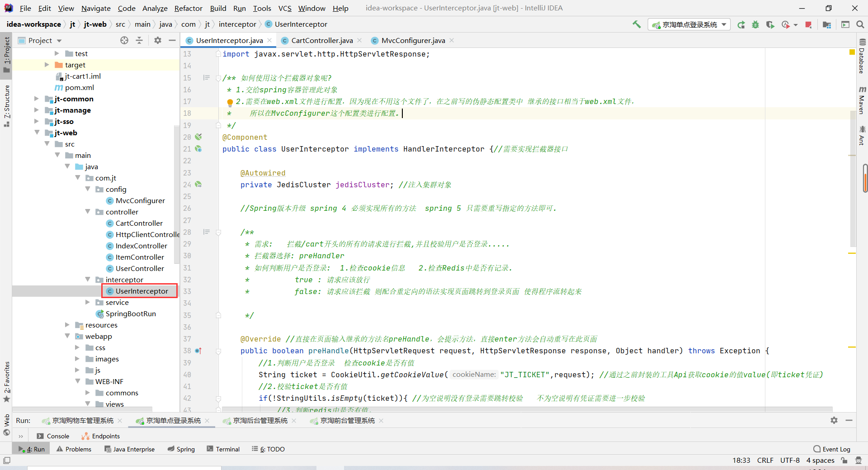Click autowired gutter icon on line 24

[198, 184]
